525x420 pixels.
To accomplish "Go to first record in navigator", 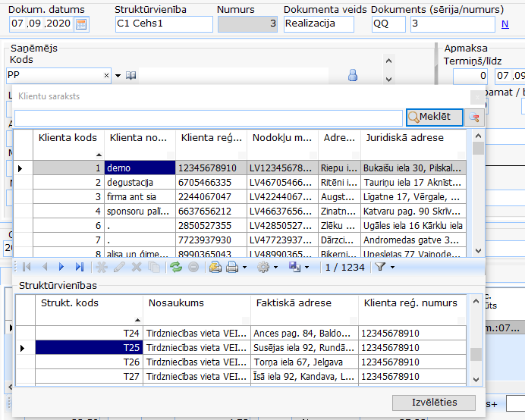I will point(27,267).
